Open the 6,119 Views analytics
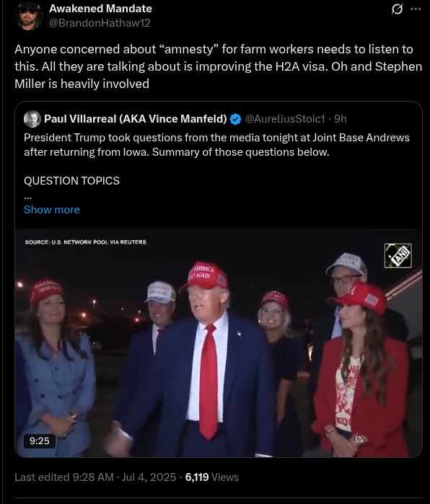 click(212, 477)
